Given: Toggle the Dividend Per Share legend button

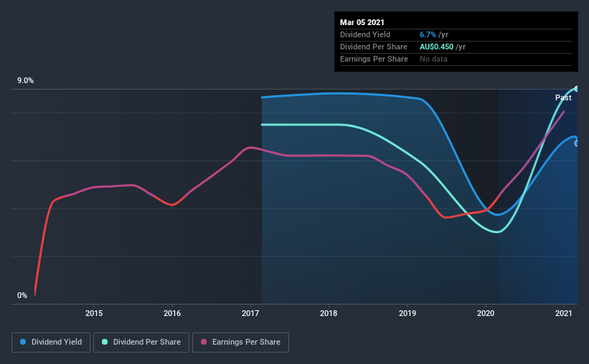Looking at the screenshot, I should (141, 343).
